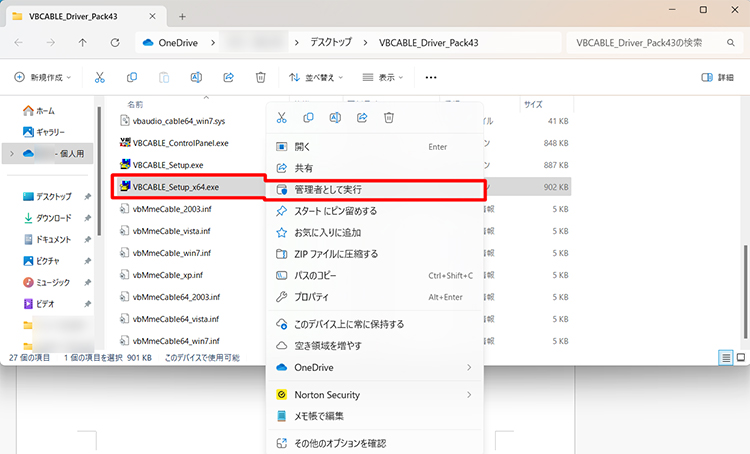Close the VBCABLE_Driver_Pack43 tab
Screen dimensions: 750x454
point(152,16)
